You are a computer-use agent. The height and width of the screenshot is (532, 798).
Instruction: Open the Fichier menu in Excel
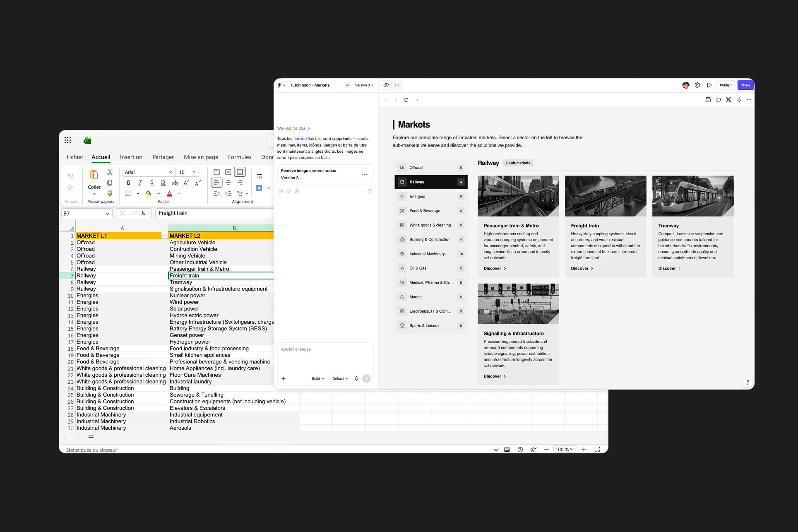click(75, 157)
